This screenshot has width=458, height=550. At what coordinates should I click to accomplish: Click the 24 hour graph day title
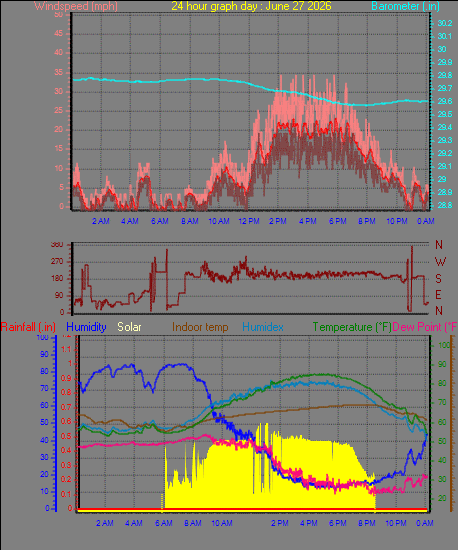click(x=251, y=6)
